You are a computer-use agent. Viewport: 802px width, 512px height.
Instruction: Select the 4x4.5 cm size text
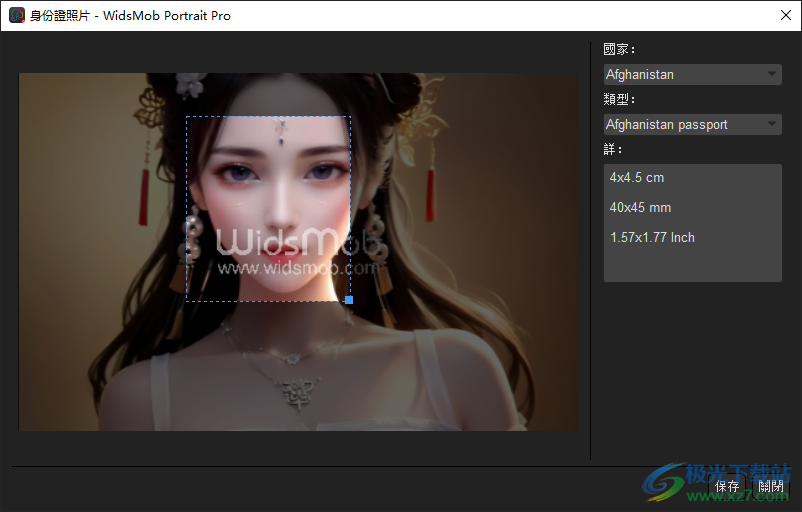[x=637, y=177]
